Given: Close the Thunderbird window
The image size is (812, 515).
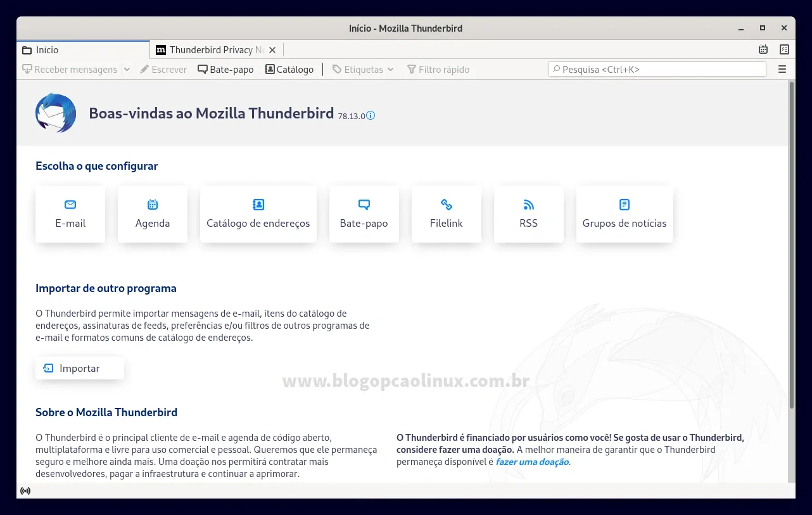Looking at the screenshot, I should (784, 28).
